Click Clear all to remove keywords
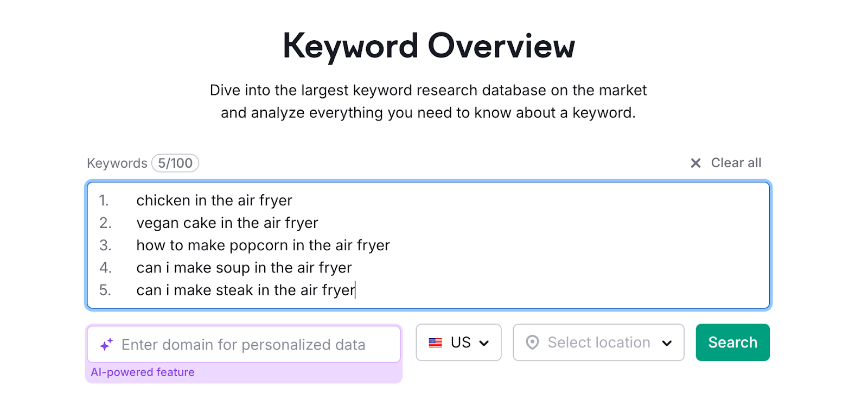The image size is (868, 412). point(736,163)
